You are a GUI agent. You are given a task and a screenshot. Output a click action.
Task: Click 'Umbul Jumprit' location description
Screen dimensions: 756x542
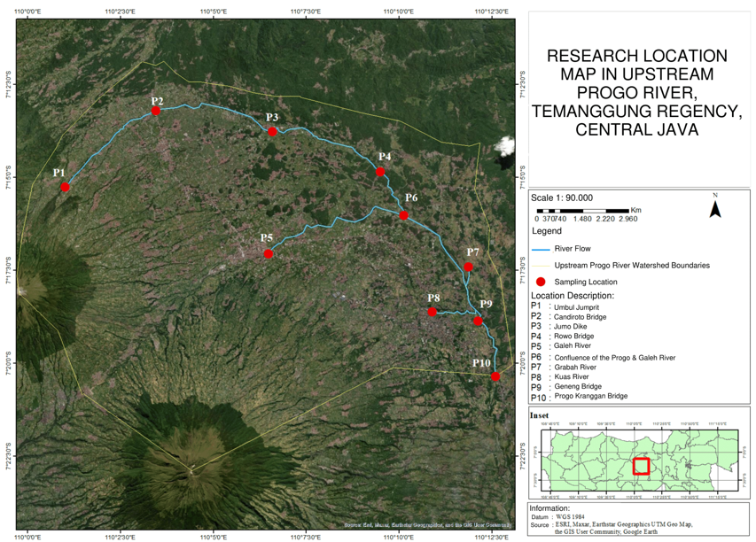[x=576, y=307]
